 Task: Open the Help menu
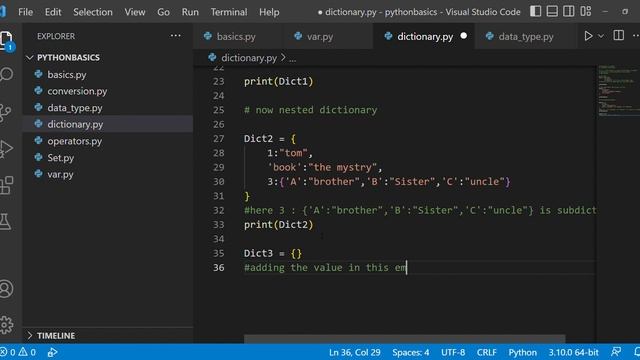point(269,12)
